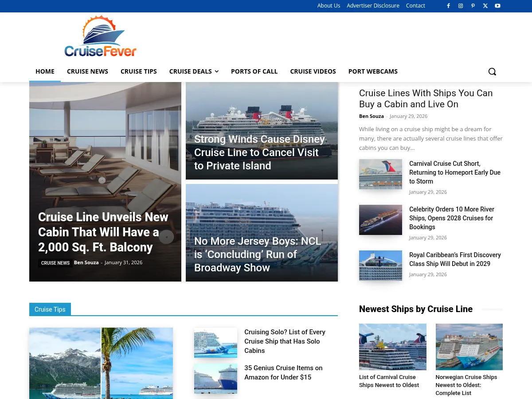This screenshot has height=399, width=532.
Task: Open the Facebook icon in the top bar
Action: (448, 6)
